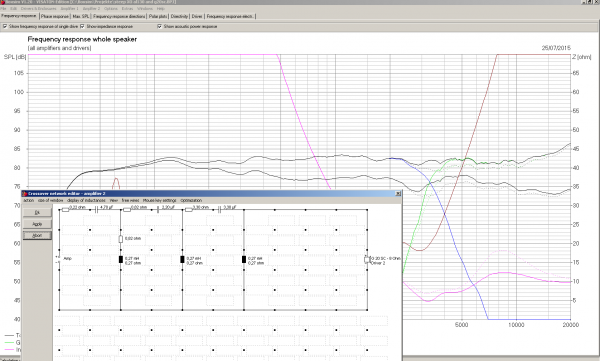
Task: Open the File menu
Action: (x=3, y=8)
